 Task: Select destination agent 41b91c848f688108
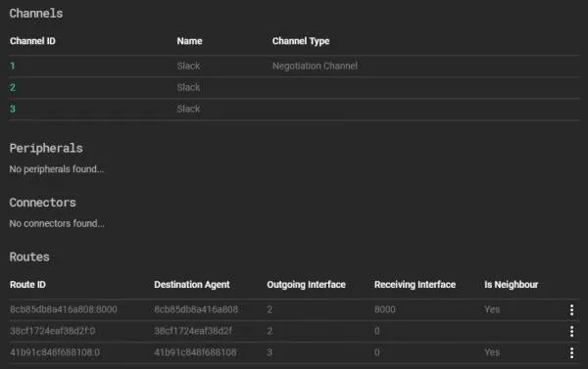tap(195, 352)
